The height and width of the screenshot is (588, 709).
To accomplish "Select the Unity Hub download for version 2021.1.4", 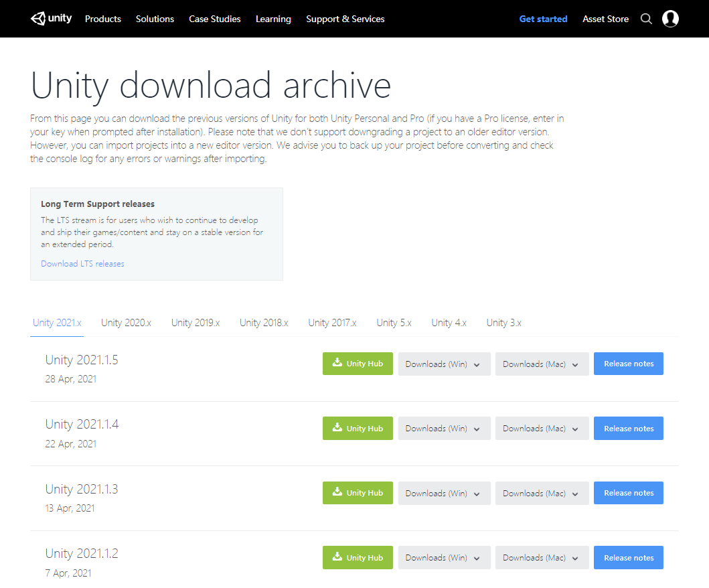I will point(358,428).
